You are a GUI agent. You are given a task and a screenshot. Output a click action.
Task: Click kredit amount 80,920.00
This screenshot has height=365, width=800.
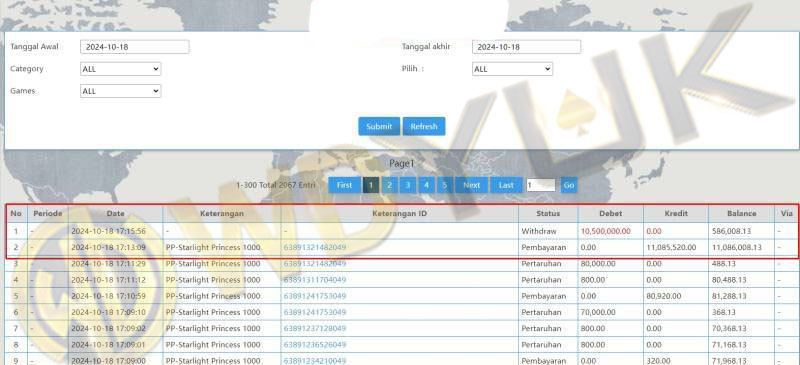pyautogui.click(x=664, y=296)
